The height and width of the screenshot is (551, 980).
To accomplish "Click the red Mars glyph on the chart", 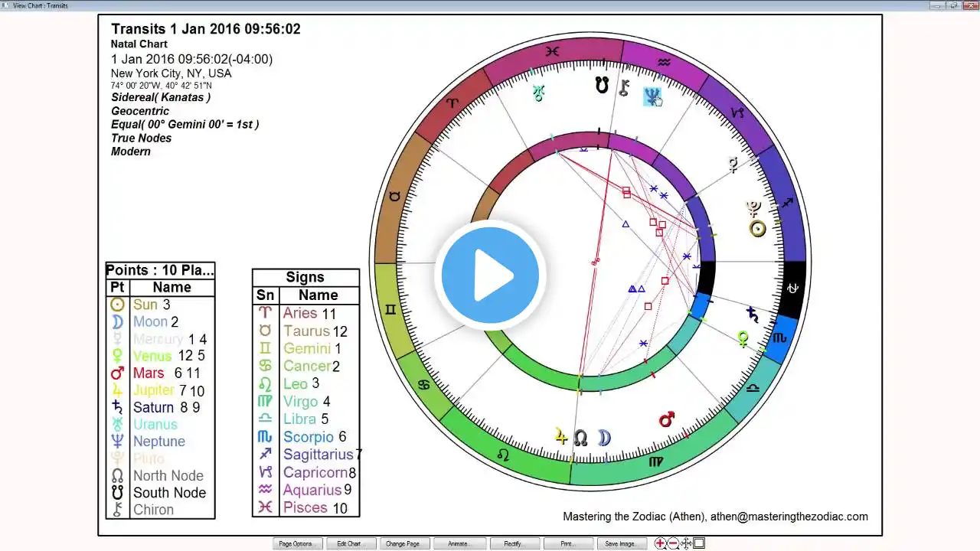I will [x=667, y=419].
